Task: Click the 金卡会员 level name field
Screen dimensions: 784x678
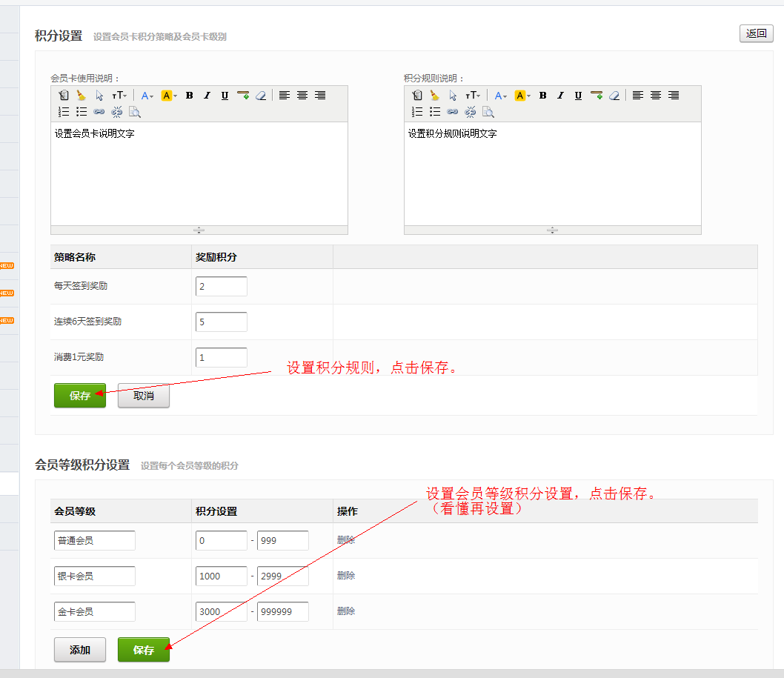Action: tap(94, 611)
